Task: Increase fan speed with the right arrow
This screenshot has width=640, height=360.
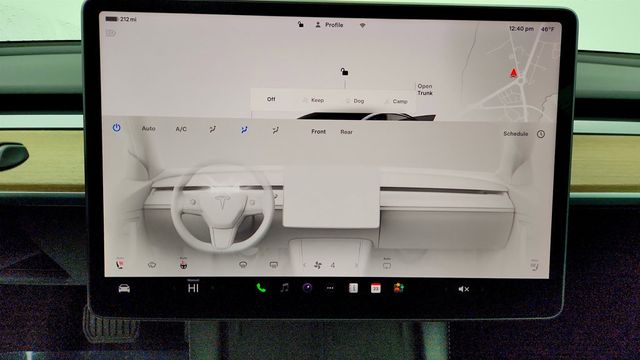Action: (x=356, y=266)
